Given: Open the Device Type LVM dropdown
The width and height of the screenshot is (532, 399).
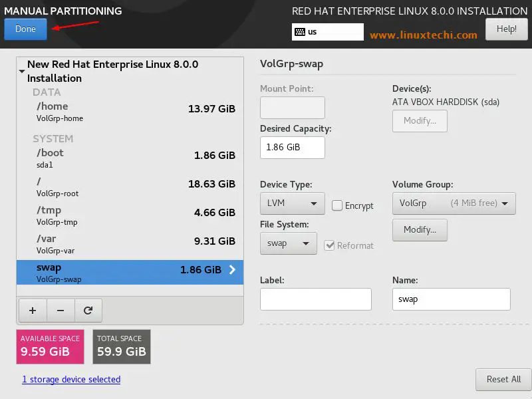Looking at the screenshot, I should [x=293, y=203].
